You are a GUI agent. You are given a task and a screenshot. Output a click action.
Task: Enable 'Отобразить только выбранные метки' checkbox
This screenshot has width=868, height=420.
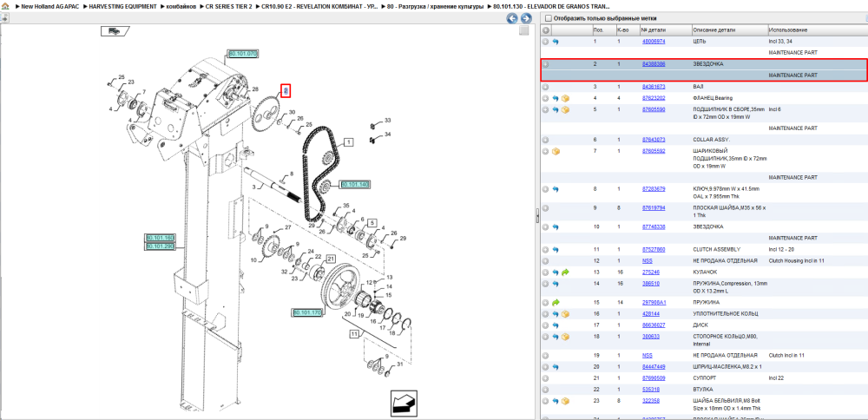click(x=548, y=18)
